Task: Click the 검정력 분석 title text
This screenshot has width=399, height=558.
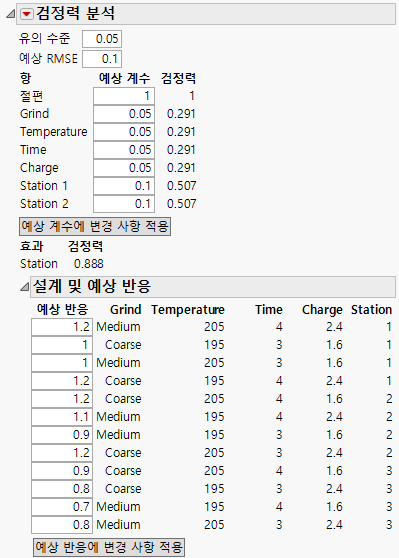Action: pos(75,14)
